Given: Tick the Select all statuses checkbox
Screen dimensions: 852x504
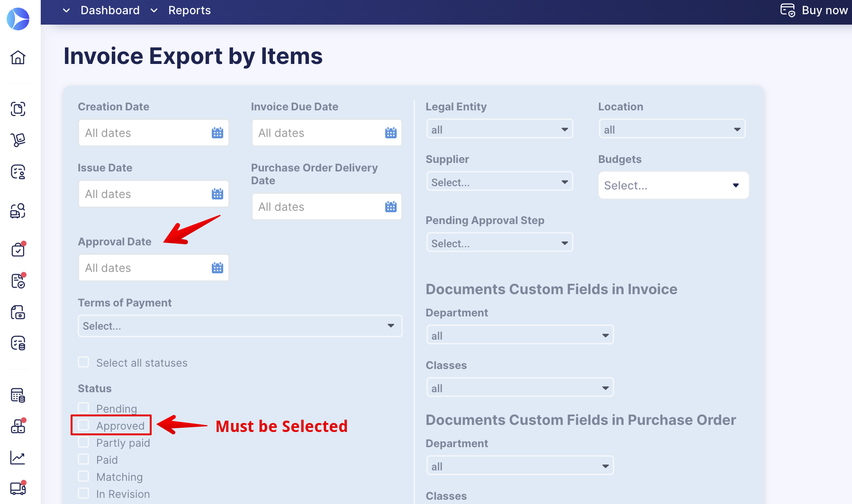Looking at the screenshot, I should tap(83, 362).
